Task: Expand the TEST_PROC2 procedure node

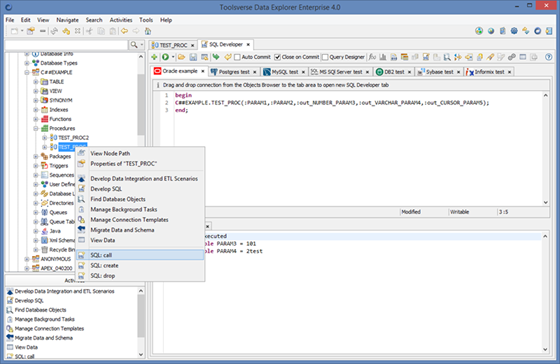Action: 45,138
